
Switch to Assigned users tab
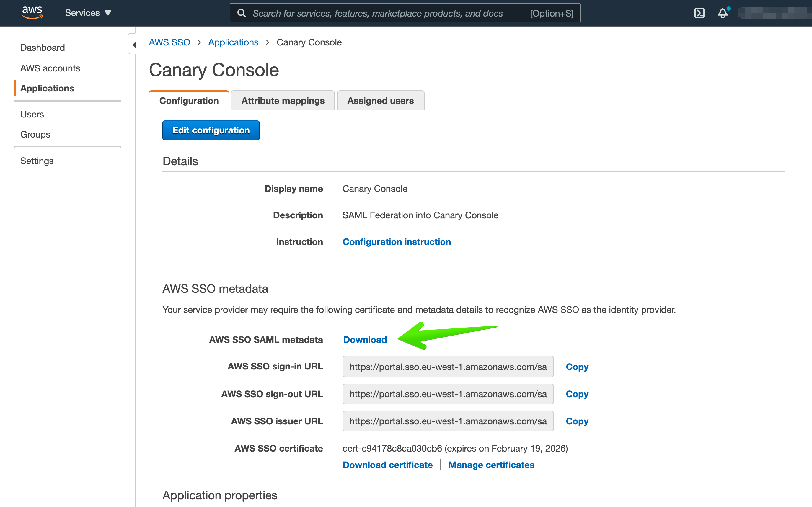[380, 101]
